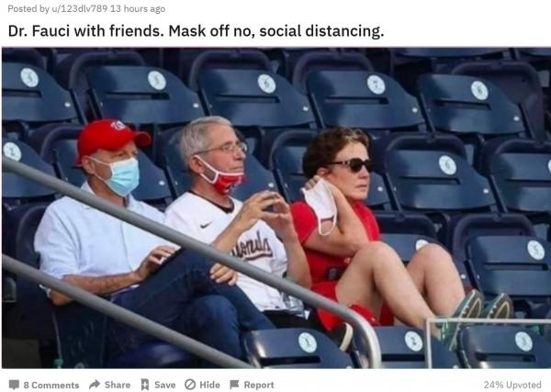Screen dimensions: 551x392
Task: Click the Report flag icon
Action: coord(234,385)
